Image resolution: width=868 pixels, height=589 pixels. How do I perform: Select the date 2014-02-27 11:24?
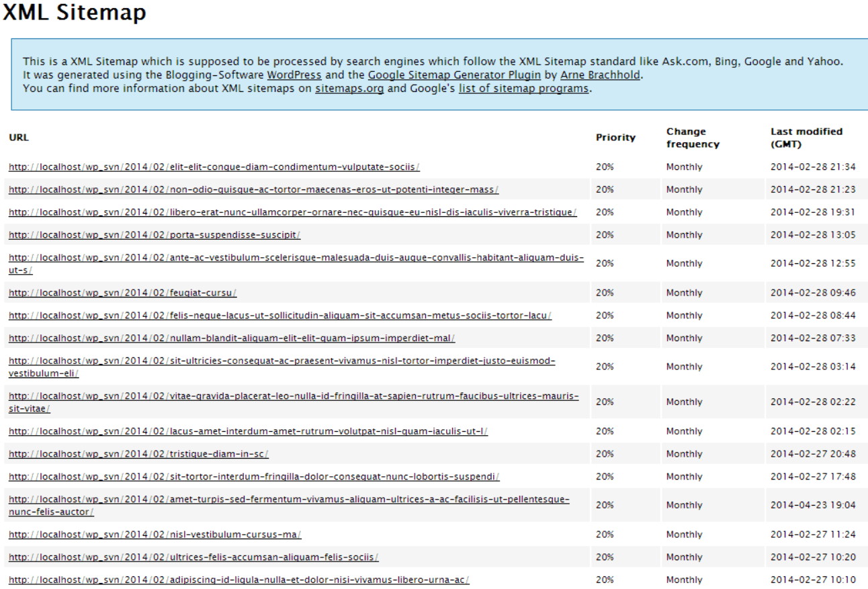[x=813, y=535]
